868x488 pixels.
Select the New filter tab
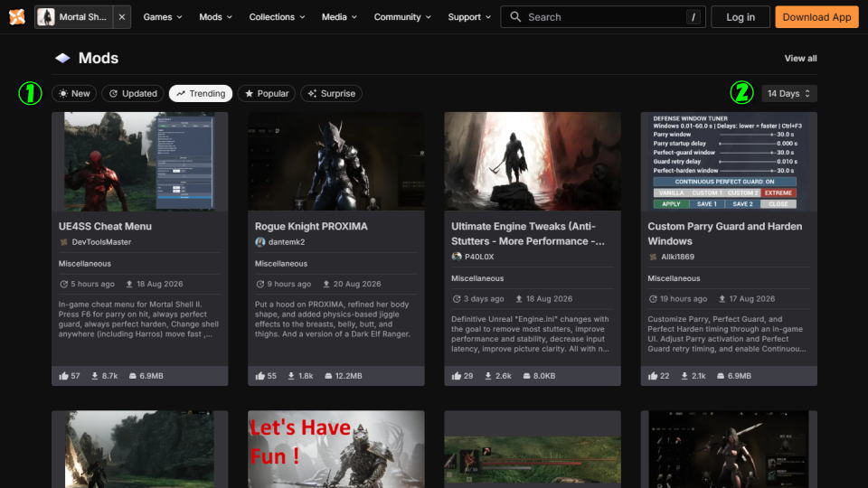point(74,93)
